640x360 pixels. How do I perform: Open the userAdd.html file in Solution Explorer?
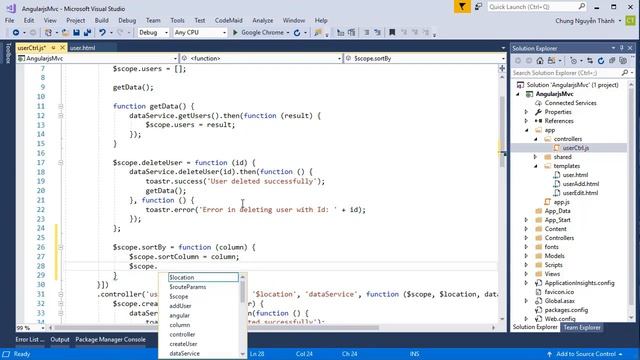pos(580,184)
